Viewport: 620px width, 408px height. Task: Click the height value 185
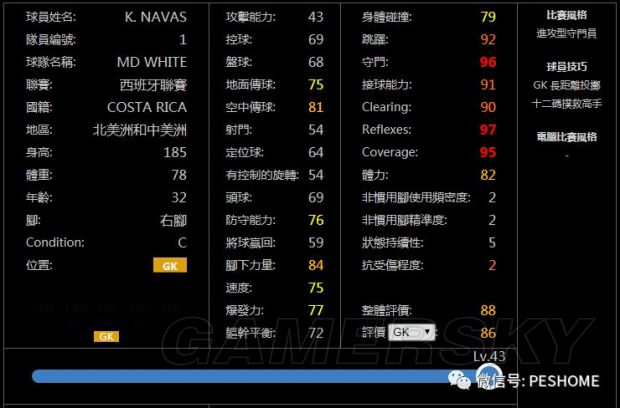coord(175,152)
